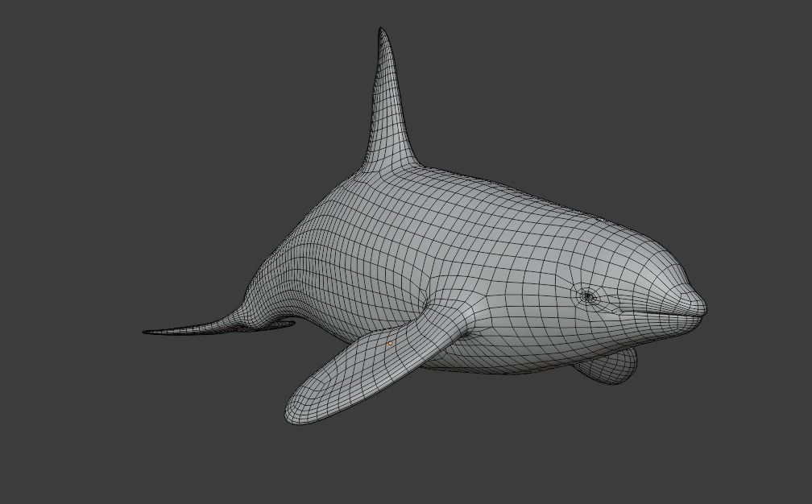Click the orange origin point on the flipper
This screenshot has width=812, height=504.
tap(390, 343)
